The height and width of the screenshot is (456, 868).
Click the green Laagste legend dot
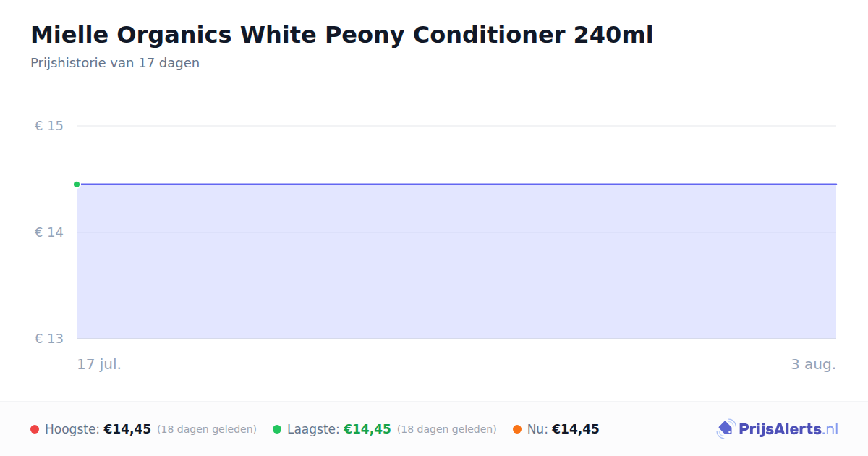click(277, 429)
